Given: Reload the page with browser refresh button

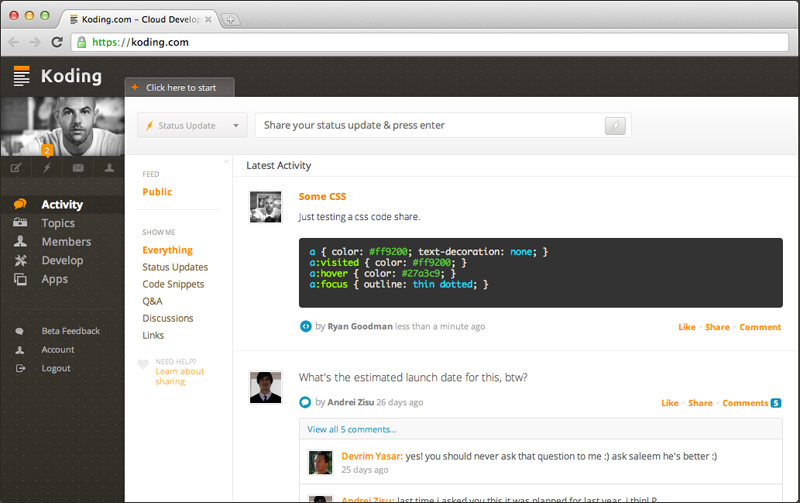Looking at the screenshot, I should (58, 43).
